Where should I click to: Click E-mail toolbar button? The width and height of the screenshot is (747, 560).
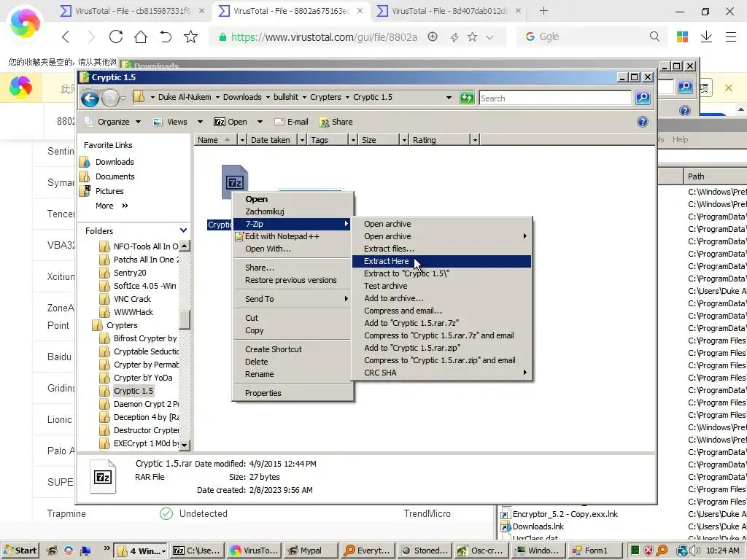(x=292, y=122)
